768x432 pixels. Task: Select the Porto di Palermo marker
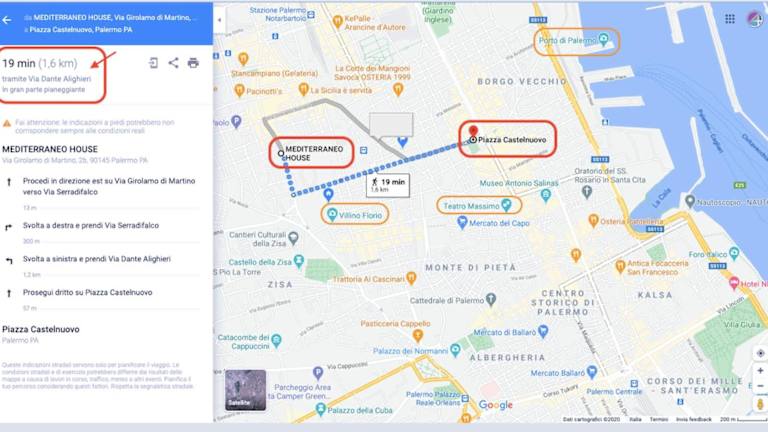point(603,39)
